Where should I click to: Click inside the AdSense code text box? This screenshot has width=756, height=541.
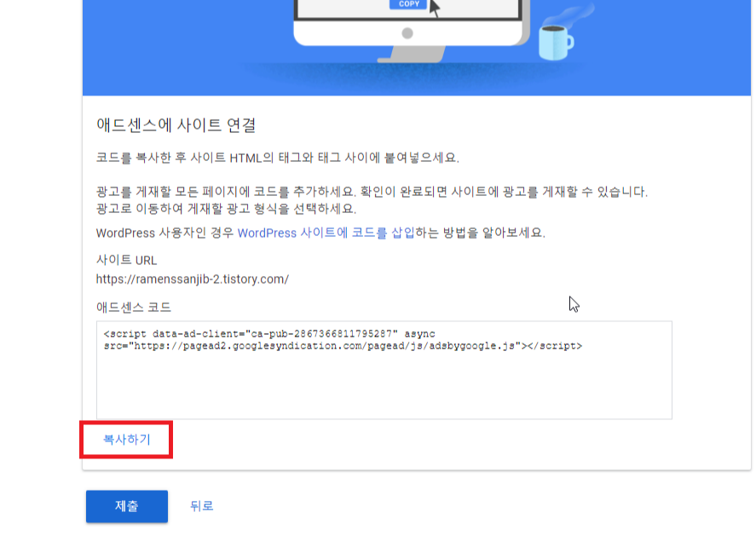[384, 370]
